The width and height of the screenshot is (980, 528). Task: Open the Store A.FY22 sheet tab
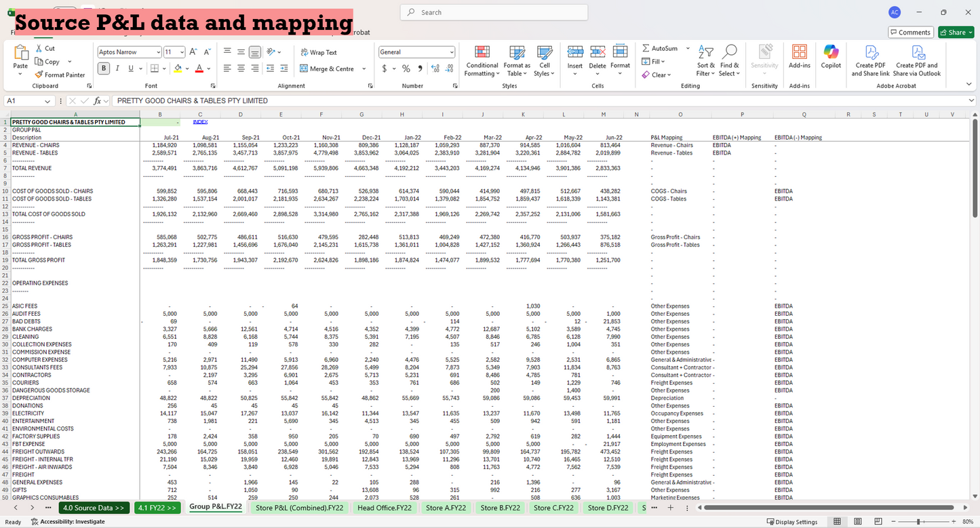coord(445,507)
